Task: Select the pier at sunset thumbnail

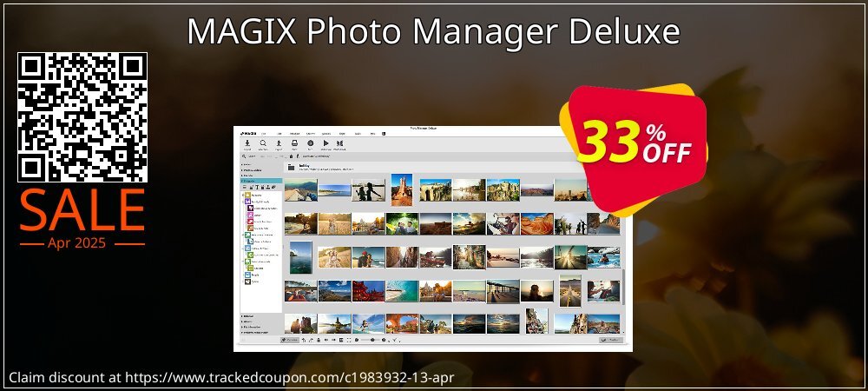Action: (x=503, y=291)
